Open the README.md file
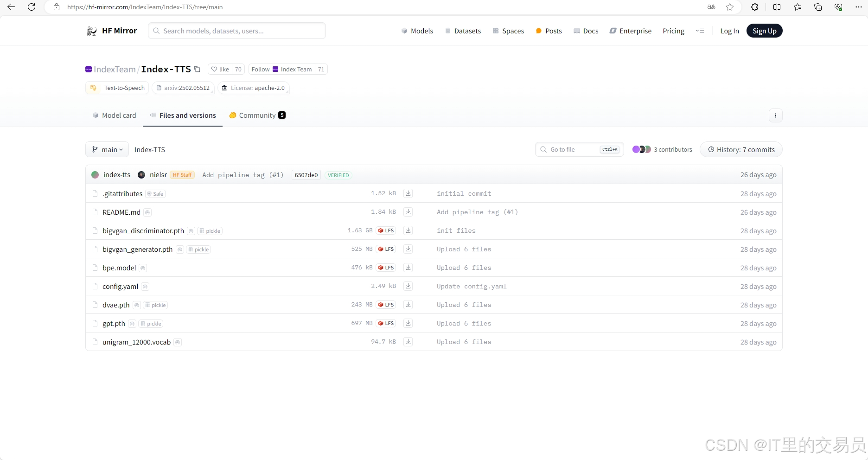This screenshot has width=868, height=460. (121, 212)
